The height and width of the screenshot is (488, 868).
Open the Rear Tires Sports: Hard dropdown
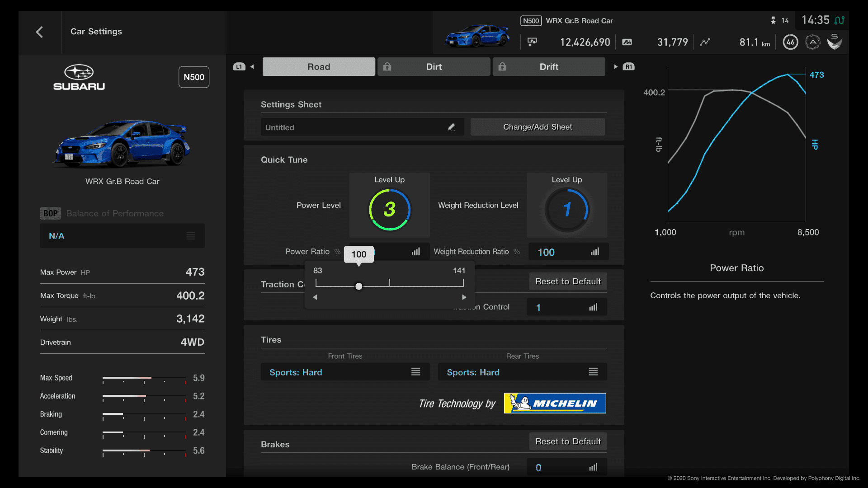[523, 372]
